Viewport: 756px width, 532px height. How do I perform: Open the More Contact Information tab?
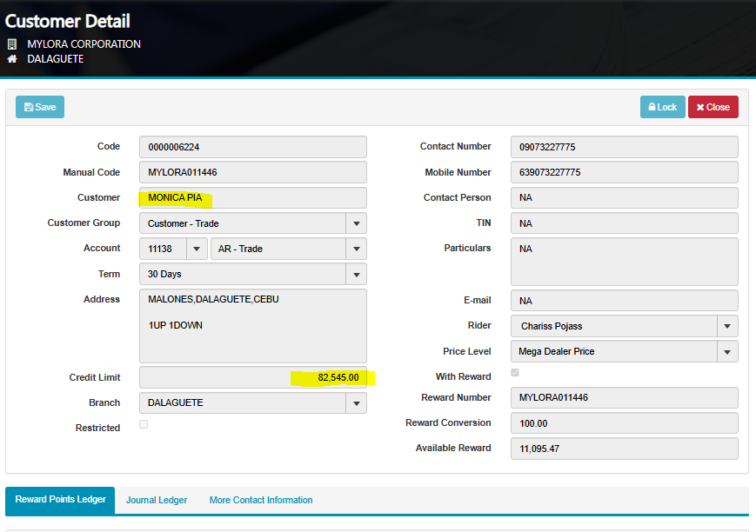tap(261, 500)
